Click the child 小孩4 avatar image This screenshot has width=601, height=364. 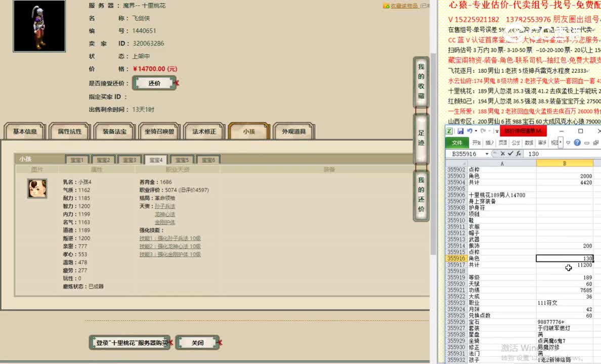click(x=37, y=189)
